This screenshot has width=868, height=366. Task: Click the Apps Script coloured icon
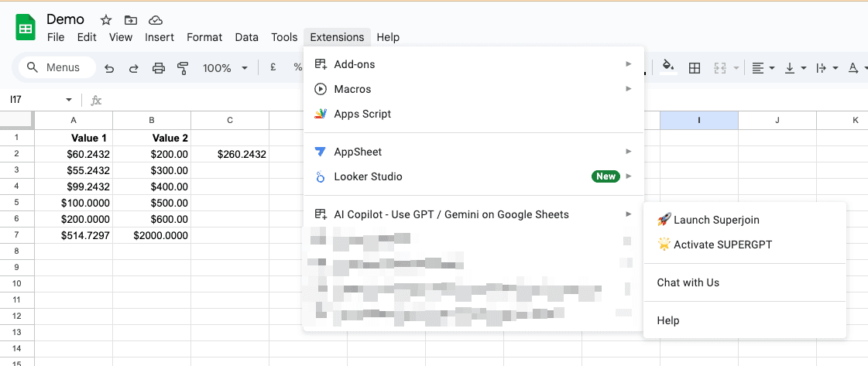point(320,114)
